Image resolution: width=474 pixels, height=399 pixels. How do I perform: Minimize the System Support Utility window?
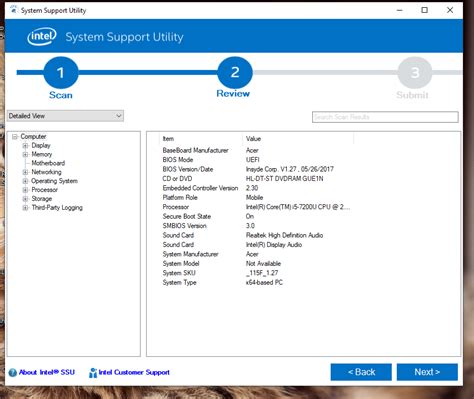(399, 10)
